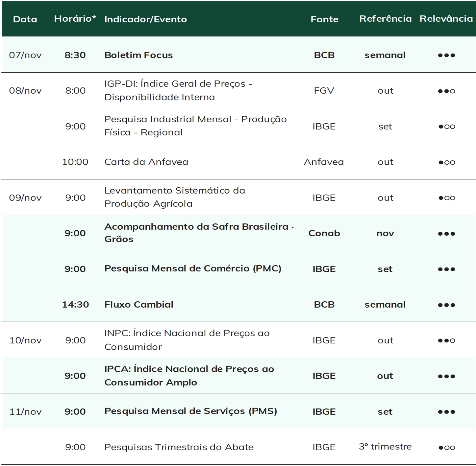
Task: Select the 08/nov date cell
Action: point(25,90)
